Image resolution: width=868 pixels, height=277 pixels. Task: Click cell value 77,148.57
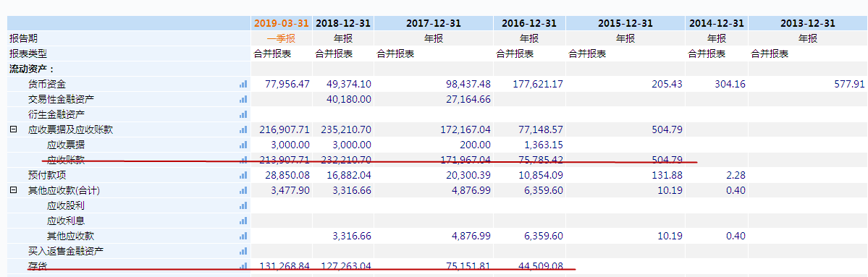coord(542,130)
